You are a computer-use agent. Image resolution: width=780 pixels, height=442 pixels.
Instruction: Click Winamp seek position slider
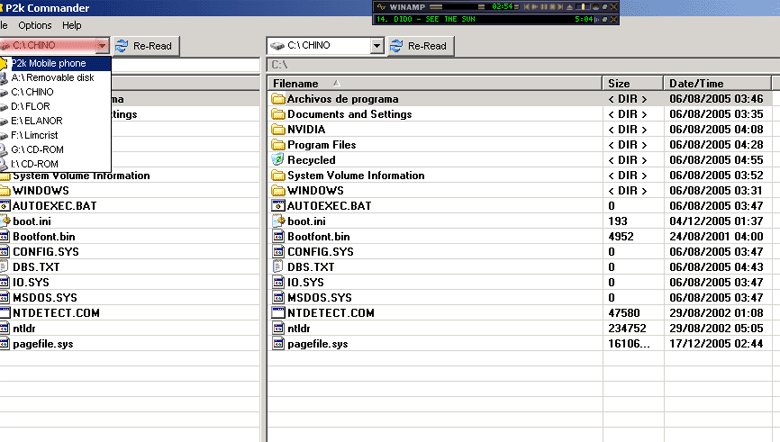pos(584,7)
